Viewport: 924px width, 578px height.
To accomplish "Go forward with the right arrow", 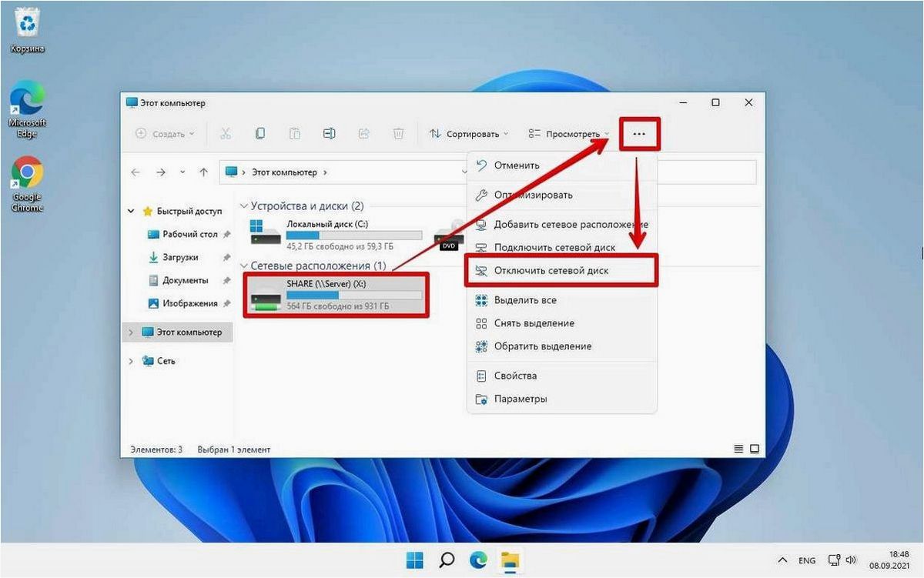I will [x=160, y=172].
